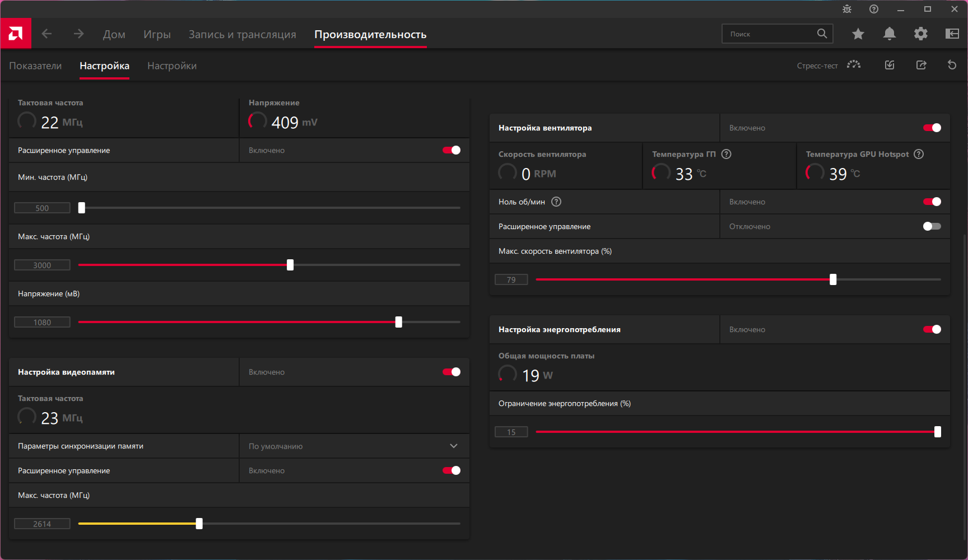Switch to Запись и трансляция tab
The height and width of the screenshot is (560, 968).
pyautogui.click(x=243, y=34)
